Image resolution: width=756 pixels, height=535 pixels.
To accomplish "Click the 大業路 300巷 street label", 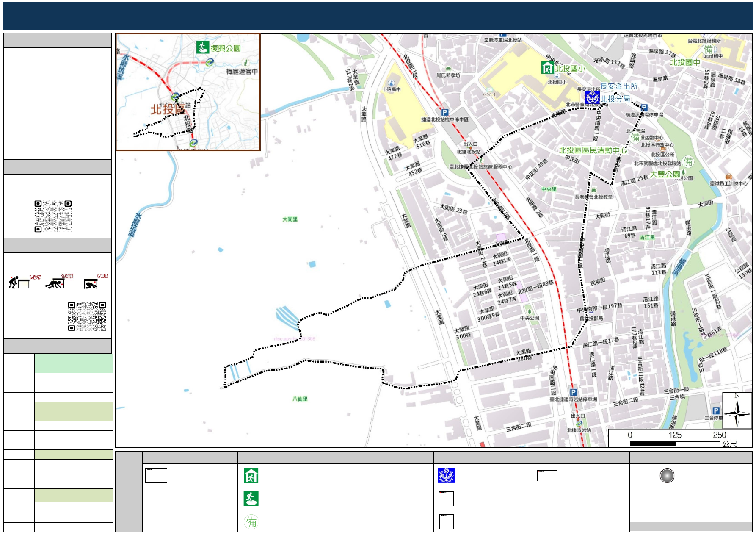I will [x=462, y=333].
